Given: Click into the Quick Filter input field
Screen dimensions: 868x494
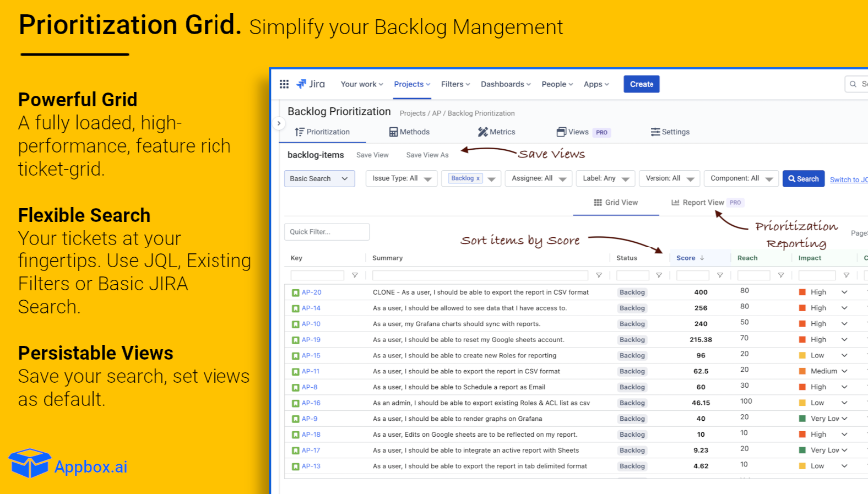Looking at the screenshot, I should click(x=326, y=232).
